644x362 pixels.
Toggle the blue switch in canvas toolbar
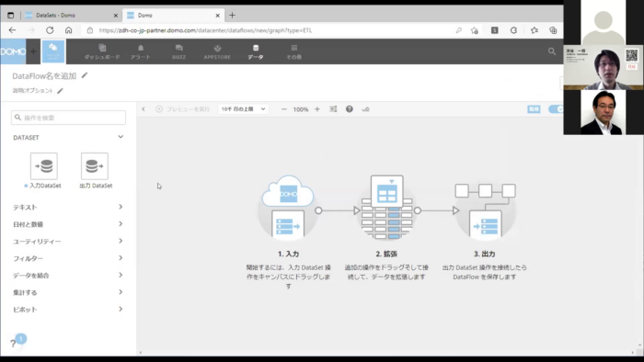(556, 109)
